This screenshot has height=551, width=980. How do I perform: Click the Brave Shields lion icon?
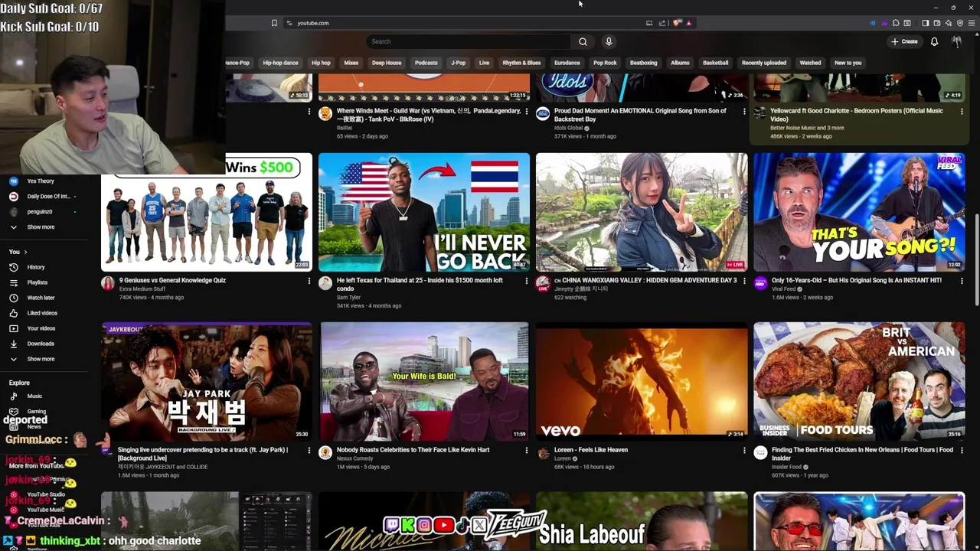[x=677, y=23]
